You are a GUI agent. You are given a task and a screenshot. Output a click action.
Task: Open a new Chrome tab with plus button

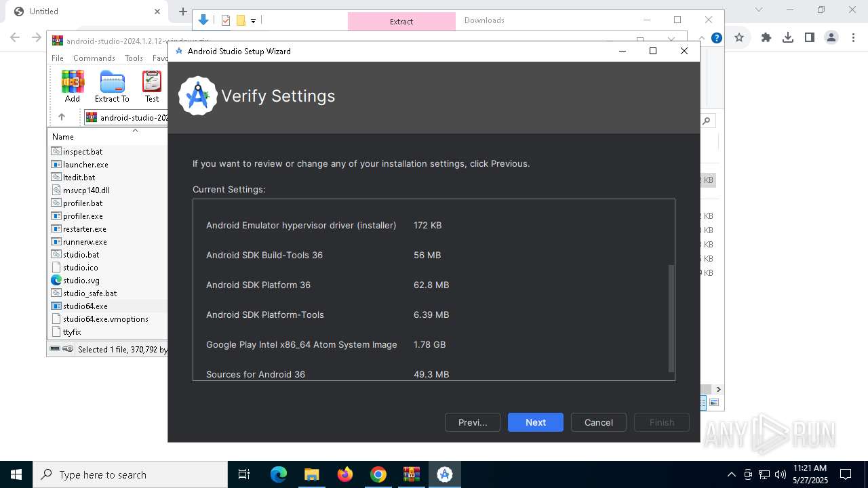[182, 12]
